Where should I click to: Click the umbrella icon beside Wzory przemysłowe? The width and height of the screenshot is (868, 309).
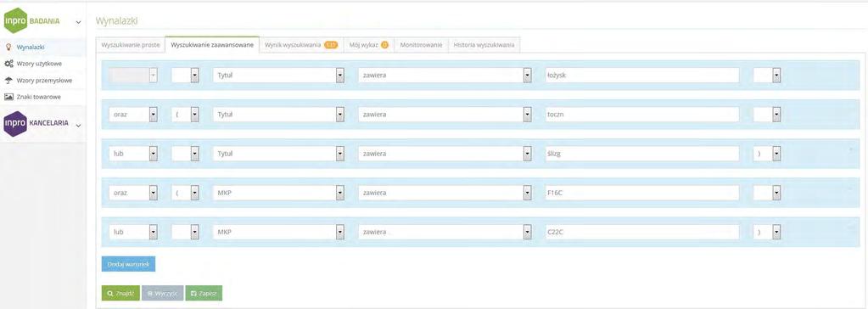[x=8, y=81]
